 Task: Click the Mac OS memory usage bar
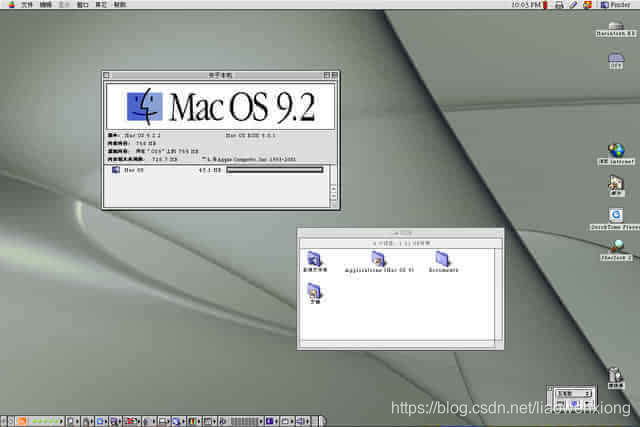(275, 170)
